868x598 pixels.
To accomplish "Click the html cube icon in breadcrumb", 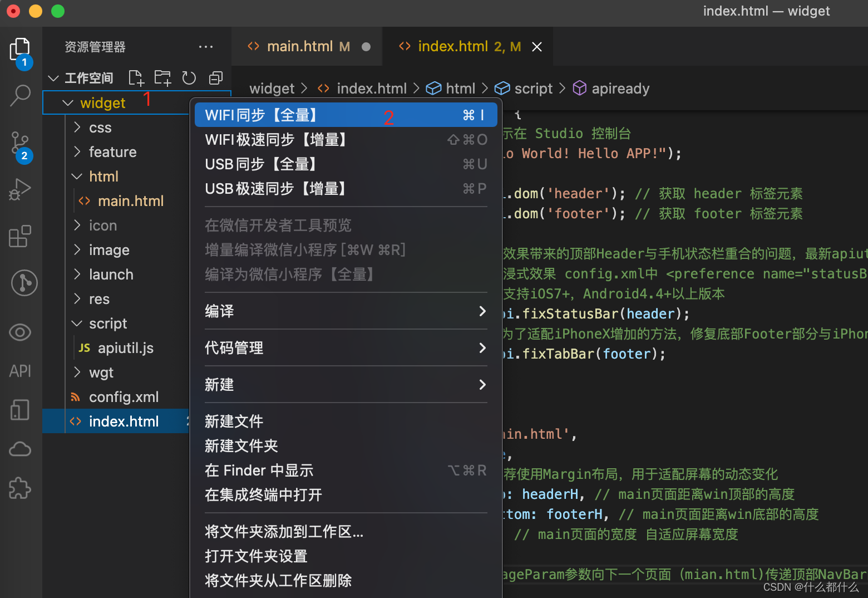I will coord(433,89).
